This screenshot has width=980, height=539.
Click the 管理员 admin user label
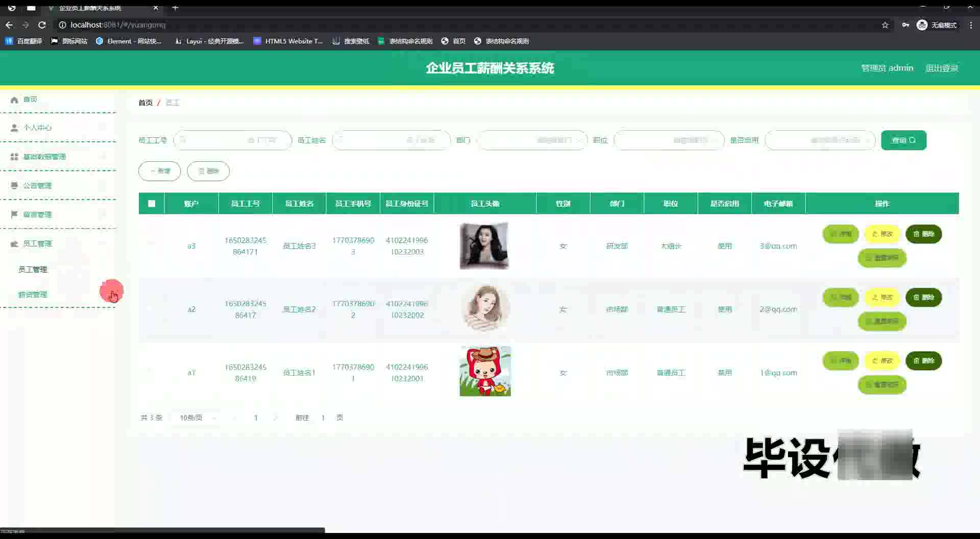point(887,68)
